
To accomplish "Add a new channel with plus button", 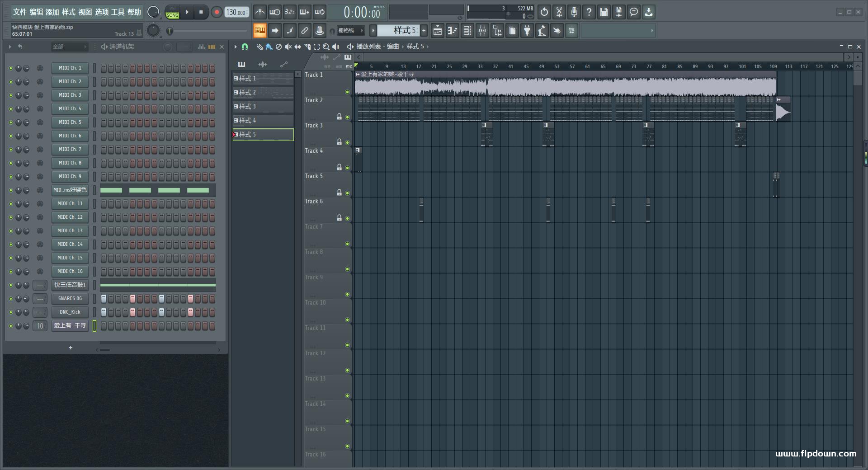I will [71, 348].
